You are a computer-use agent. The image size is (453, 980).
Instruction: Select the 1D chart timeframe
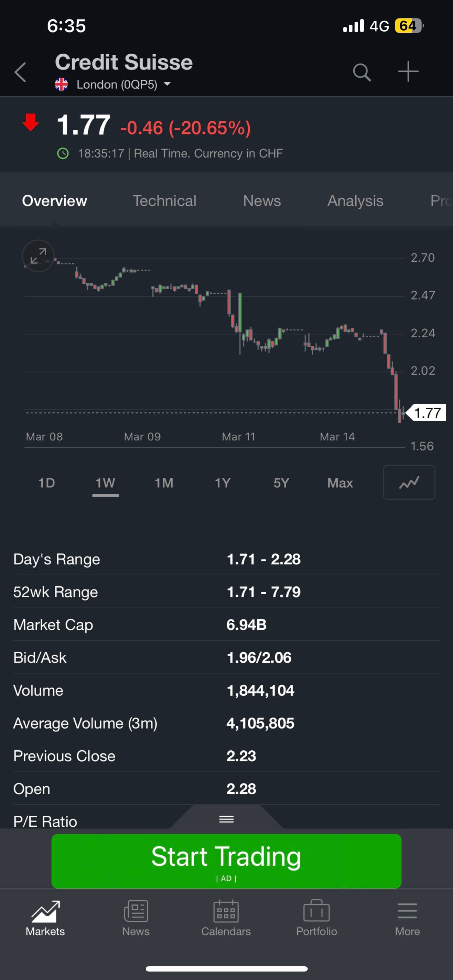[x=47, y=483]
